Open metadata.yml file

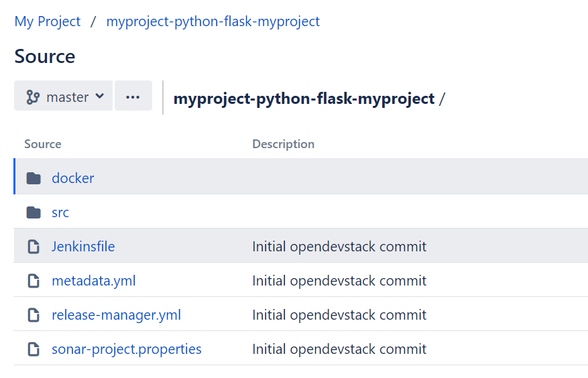pos(94,281)
